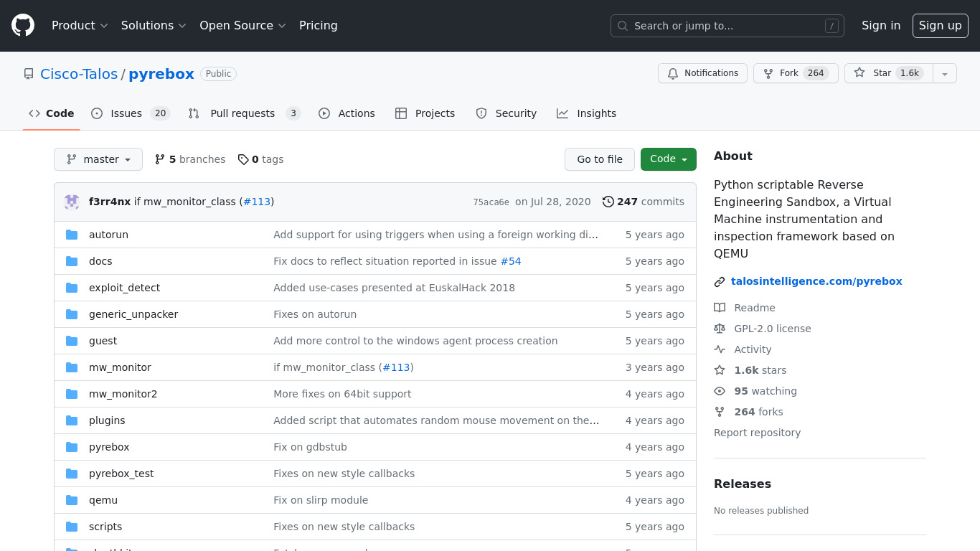This screenshot has width=980, height=551.
Task: Click the Sign up button
Action: (x=941, y=26)
